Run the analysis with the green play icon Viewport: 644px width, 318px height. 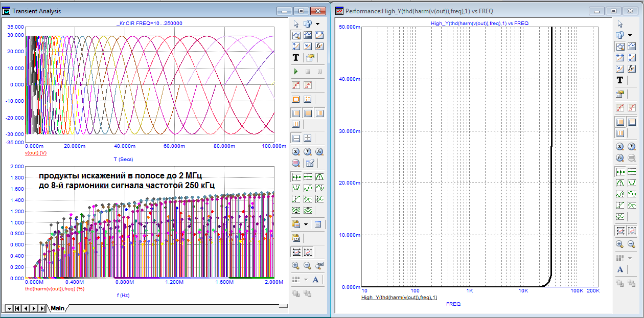[x=296, y=72]
